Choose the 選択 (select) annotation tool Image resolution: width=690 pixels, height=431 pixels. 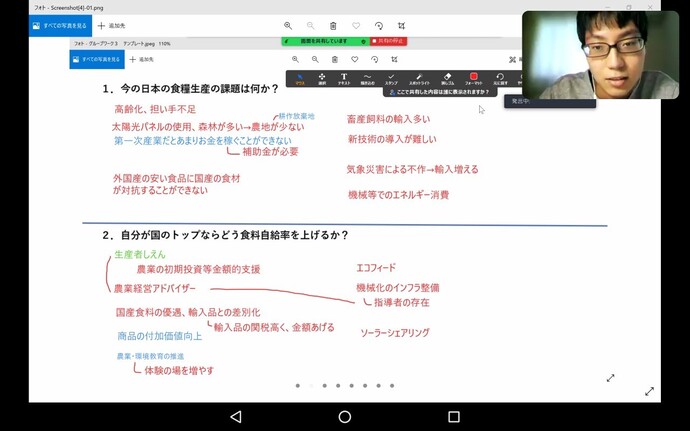322,78
